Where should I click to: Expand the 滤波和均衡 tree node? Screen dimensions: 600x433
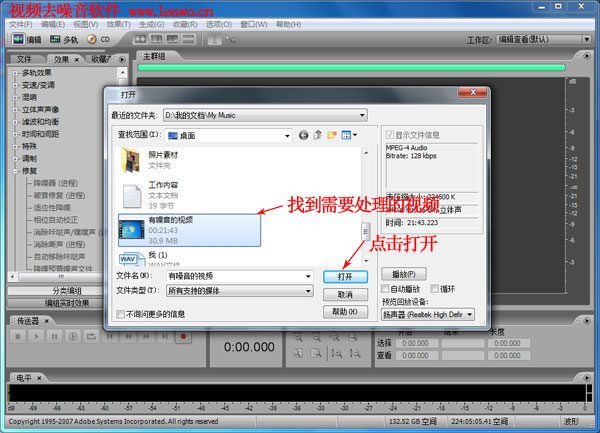click(x=15, y=122)
